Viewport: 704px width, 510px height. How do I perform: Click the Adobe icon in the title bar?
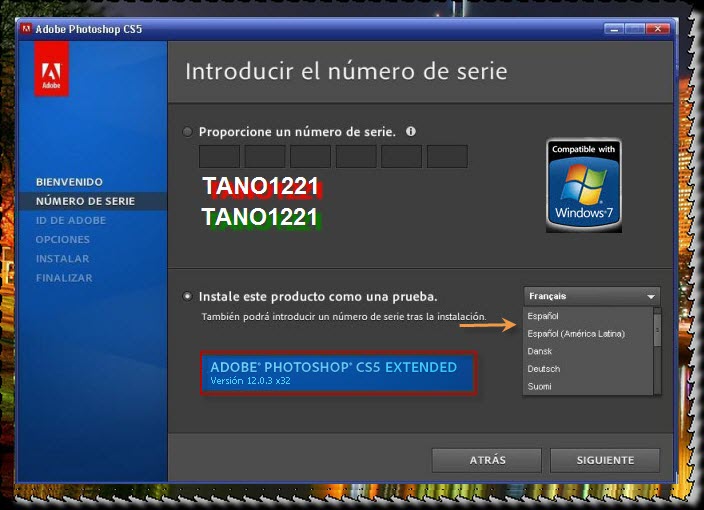(25, 29)
